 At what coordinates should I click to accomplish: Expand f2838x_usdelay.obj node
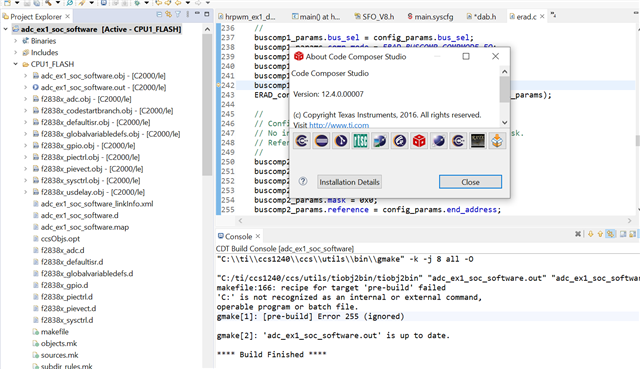(x=25, y=192)
